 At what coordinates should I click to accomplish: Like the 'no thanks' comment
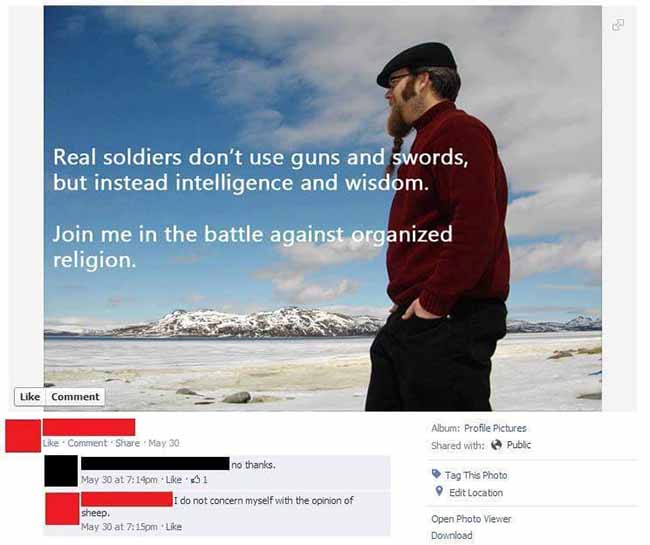point(173,480)
